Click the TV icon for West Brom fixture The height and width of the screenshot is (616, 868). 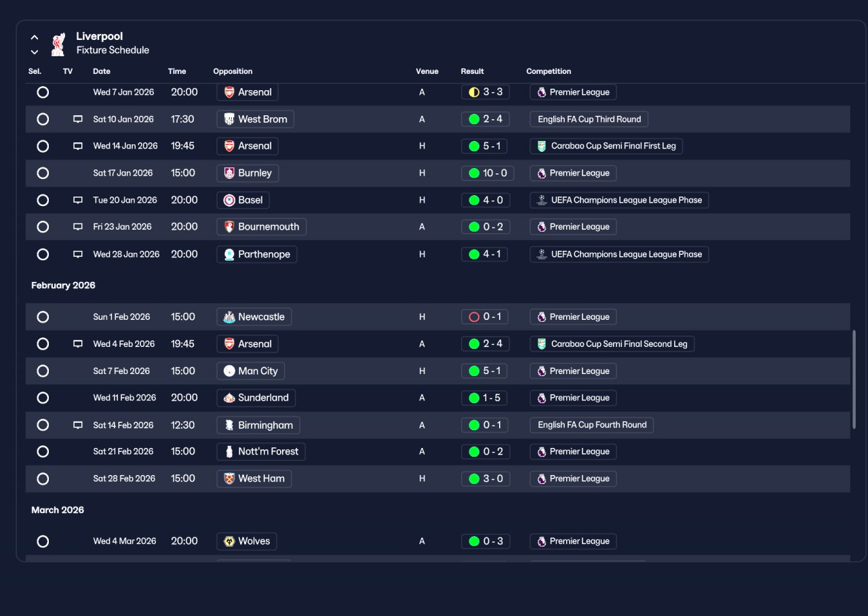click(x=78, y=119)
